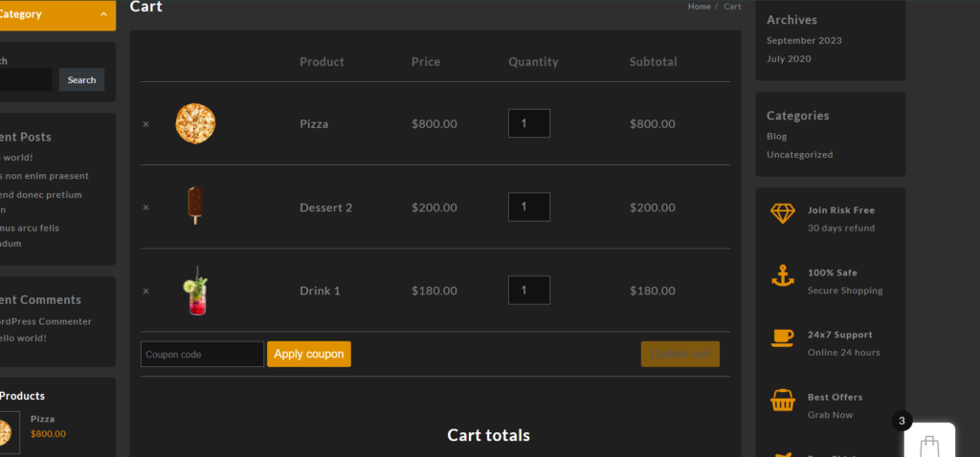Click the Pizza product thumbnail in cart
Viewport: 980px width, 457px height.
pyautogui.click(x=195, y=124)
